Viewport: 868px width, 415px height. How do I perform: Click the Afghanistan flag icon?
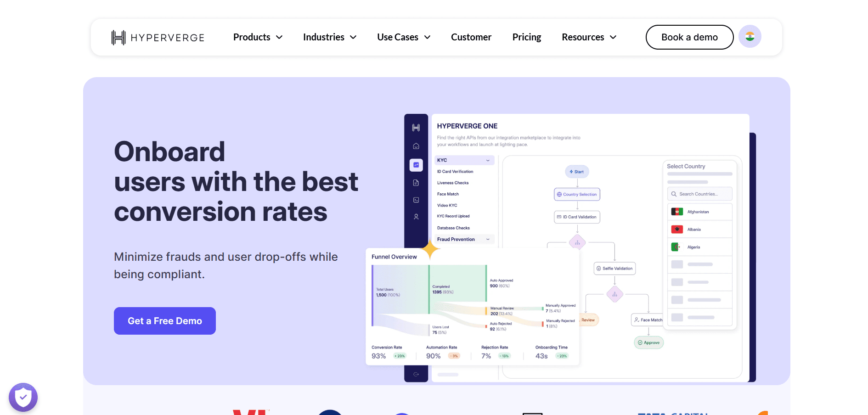coord(677,212)
